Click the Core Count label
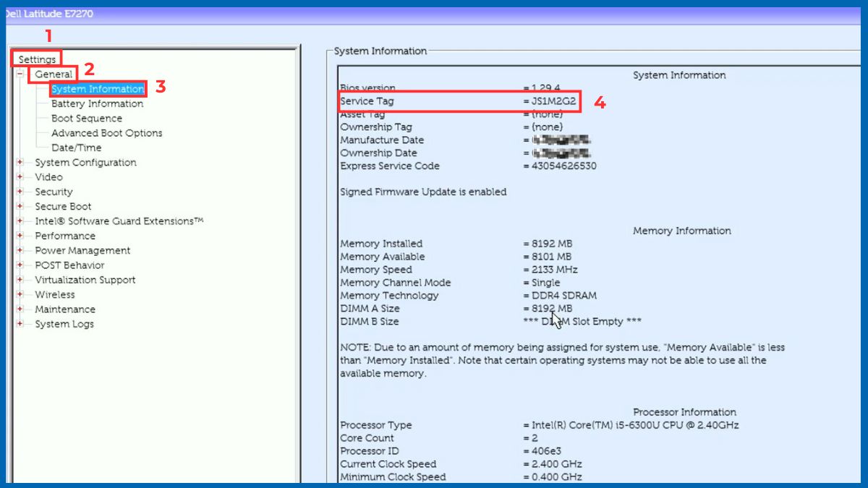Image resolution: width=868 pixels, height=488 pixels. coord(367,439)
